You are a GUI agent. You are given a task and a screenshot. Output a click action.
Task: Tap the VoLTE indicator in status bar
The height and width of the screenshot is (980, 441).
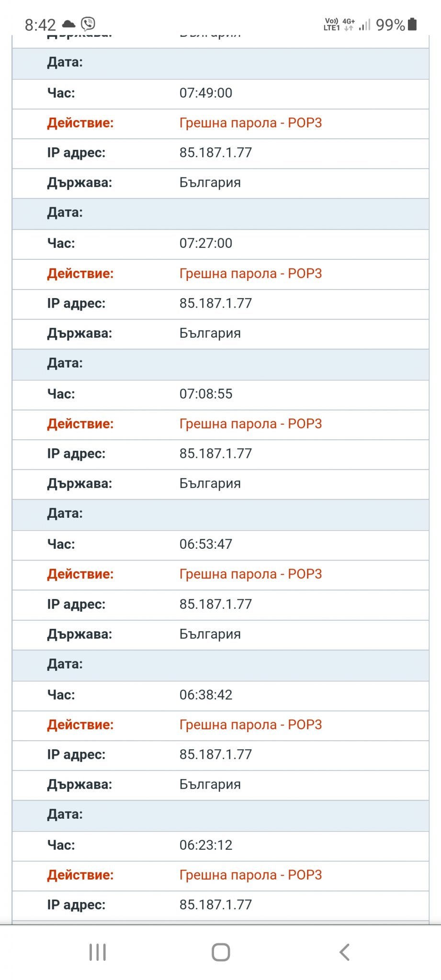[331, 24]
